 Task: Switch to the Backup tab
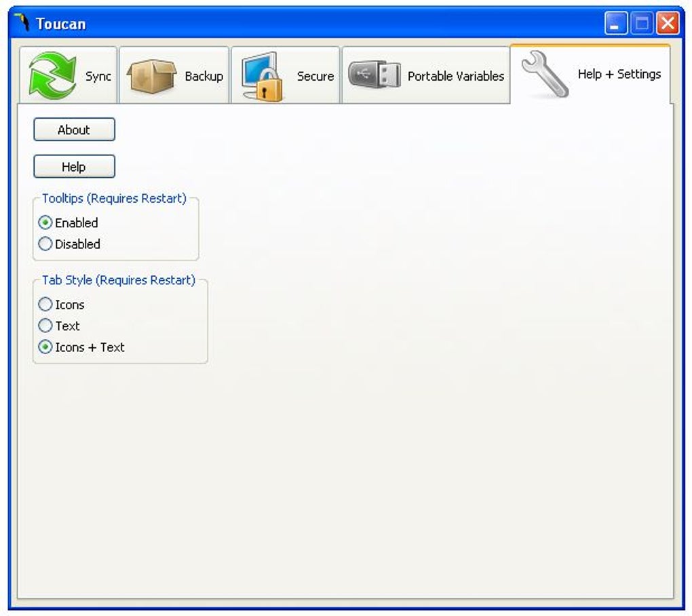point(174,75)
